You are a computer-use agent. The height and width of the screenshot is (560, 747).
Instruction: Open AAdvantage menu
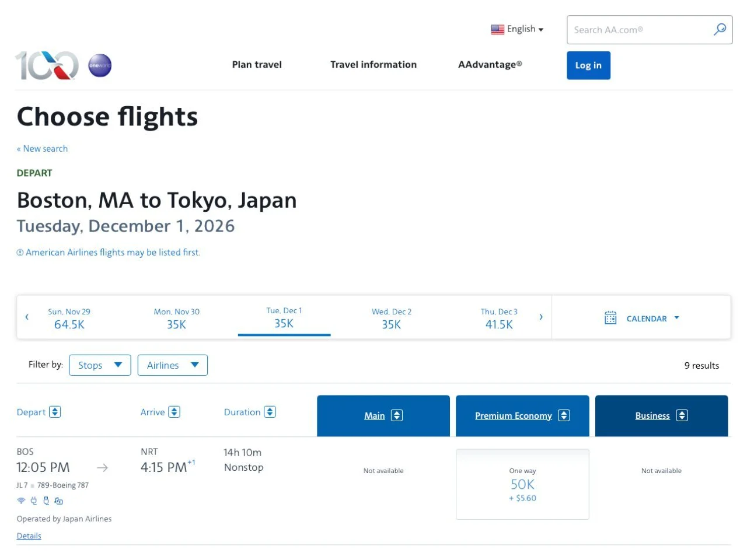click(x=490, y=65)
